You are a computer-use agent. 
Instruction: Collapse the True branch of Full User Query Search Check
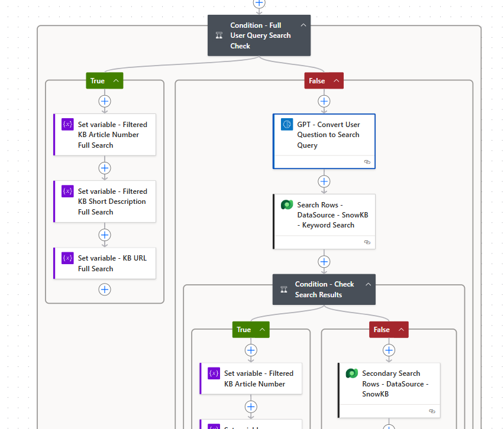click(116, 80)
